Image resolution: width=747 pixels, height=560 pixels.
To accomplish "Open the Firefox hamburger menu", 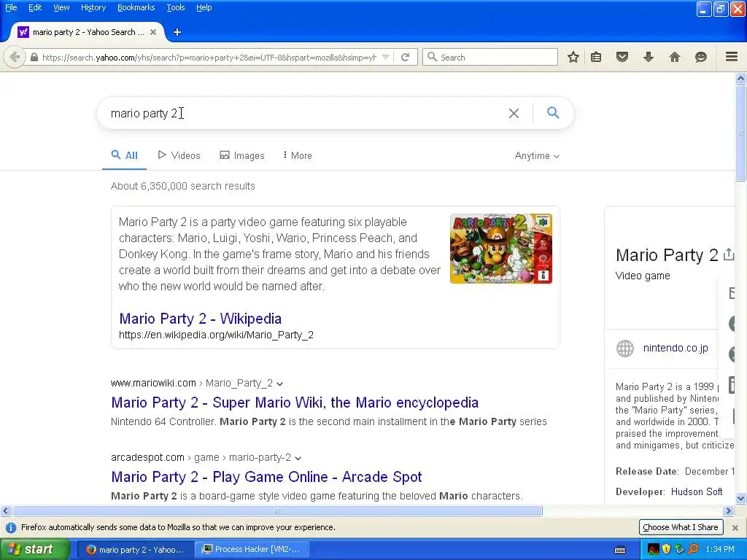I will coord(732,57).
